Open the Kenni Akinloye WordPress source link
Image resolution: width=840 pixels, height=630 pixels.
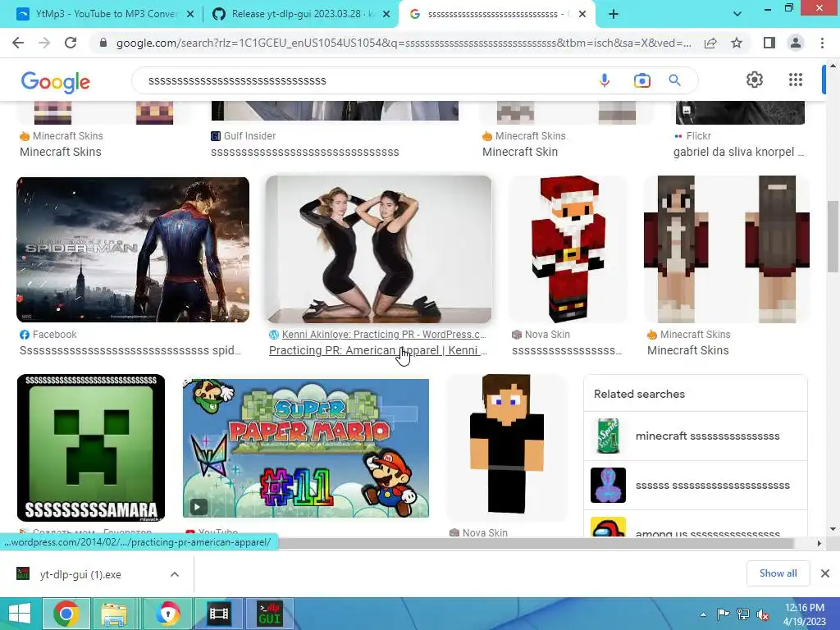click(x=384, y=335)
